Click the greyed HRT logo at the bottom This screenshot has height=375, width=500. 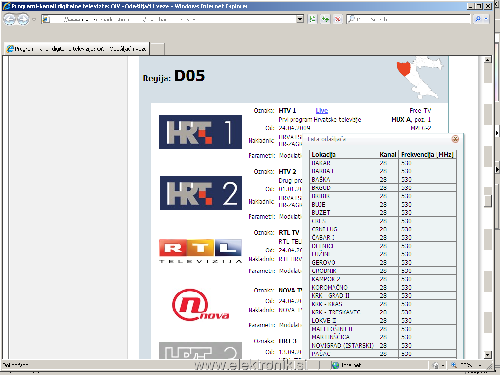[200, 350]
